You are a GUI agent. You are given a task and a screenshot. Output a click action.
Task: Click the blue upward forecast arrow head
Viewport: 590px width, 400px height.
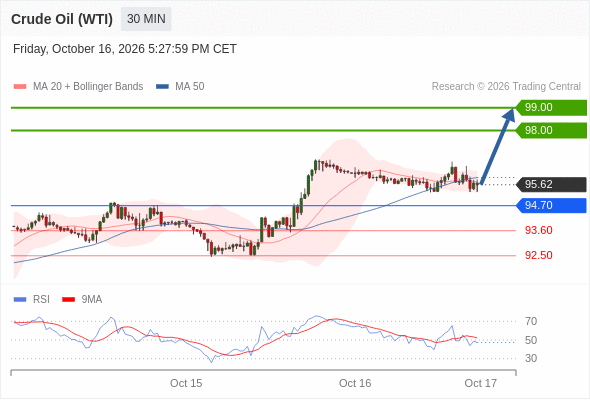click(x=509, y=114)
